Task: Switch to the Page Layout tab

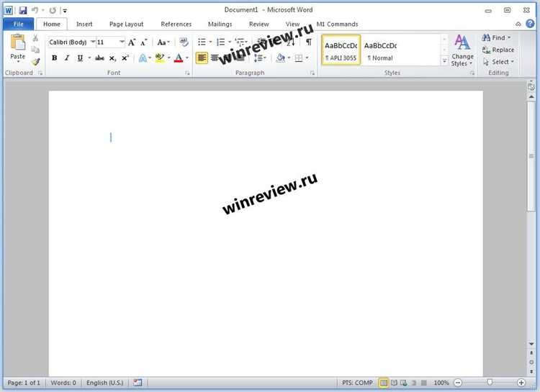Action: [x=127, y=24]
